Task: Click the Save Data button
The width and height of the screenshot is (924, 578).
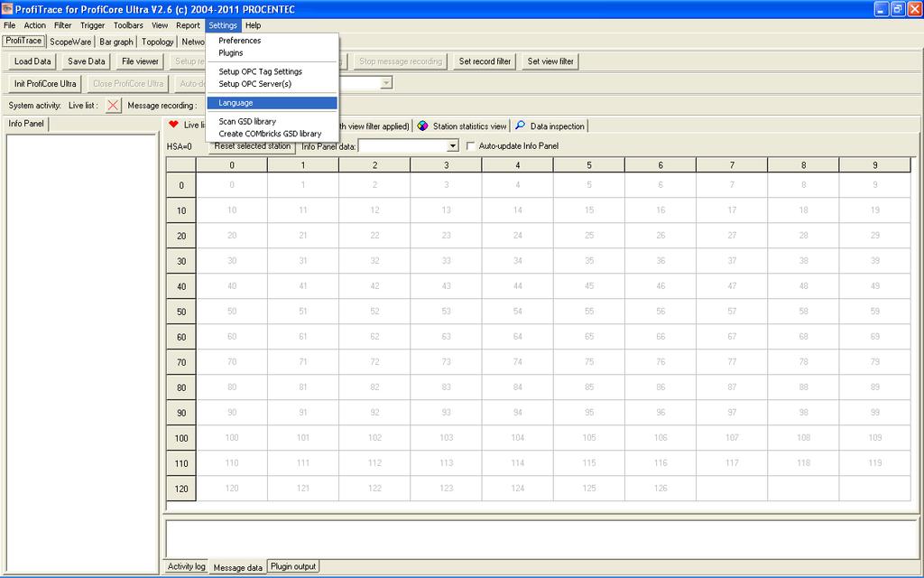Action: 86,61
